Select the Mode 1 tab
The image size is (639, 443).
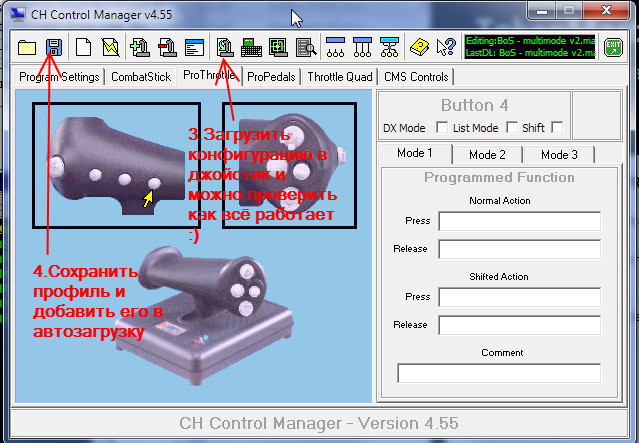click(415, 153)
